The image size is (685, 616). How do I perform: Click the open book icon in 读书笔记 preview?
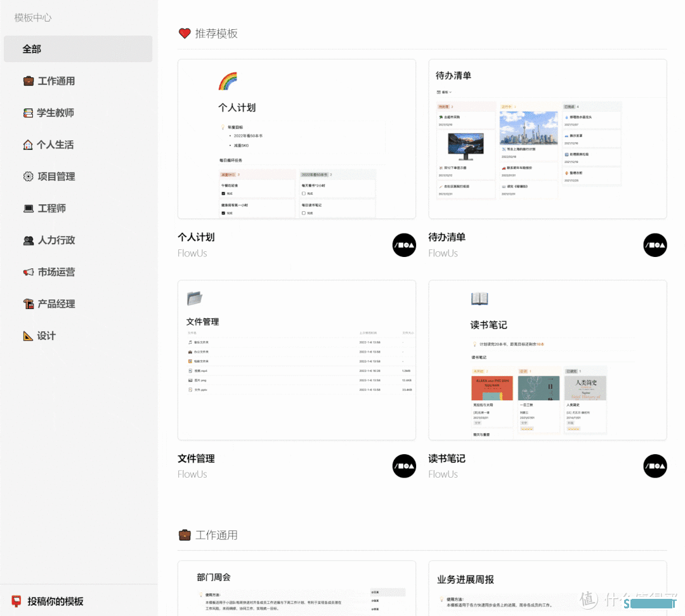pyautogui.click(x=480, y=298)
